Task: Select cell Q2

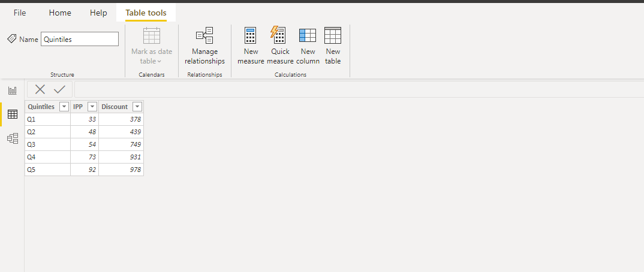Action: 47,132
